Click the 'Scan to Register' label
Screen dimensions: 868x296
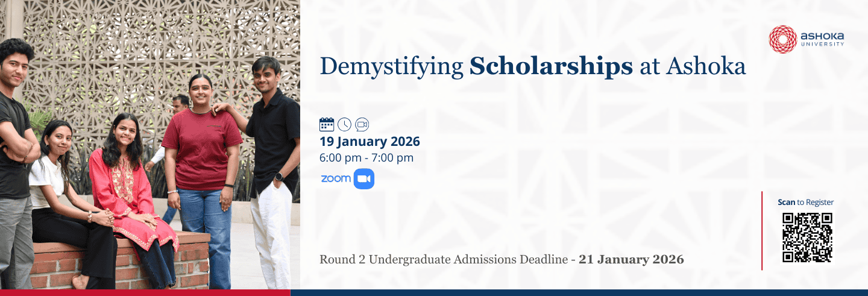click(x=805, y=203)
